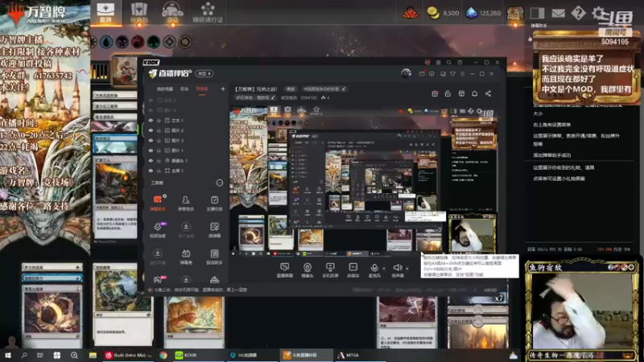
Task: Open the gift box icon in stream header
Action: (x=435, y=93)
